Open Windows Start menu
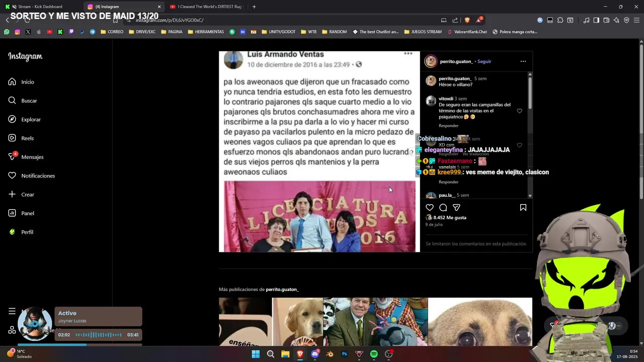Viewport: 644px width, 362px height. pos(256,354)
